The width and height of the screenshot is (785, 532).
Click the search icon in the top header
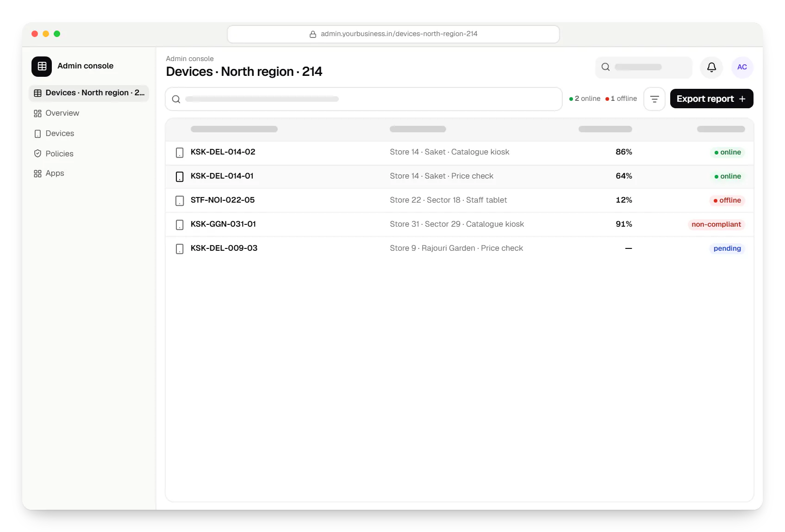point(605,67)
